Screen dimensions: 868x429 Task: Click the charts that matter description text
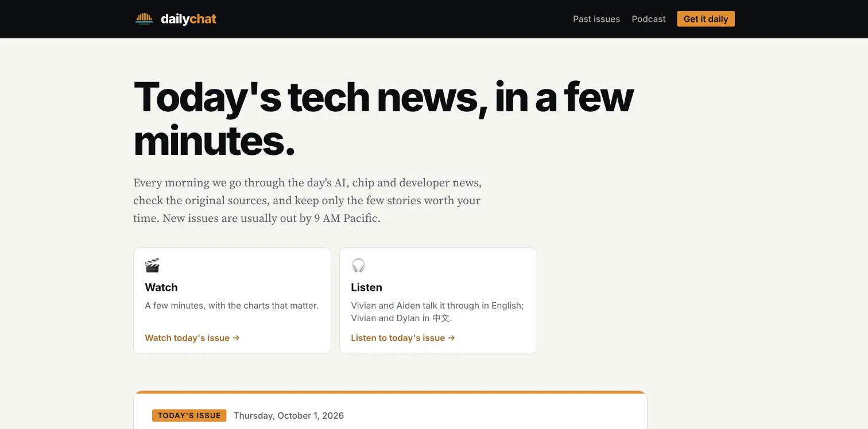(x=232, y=306)
